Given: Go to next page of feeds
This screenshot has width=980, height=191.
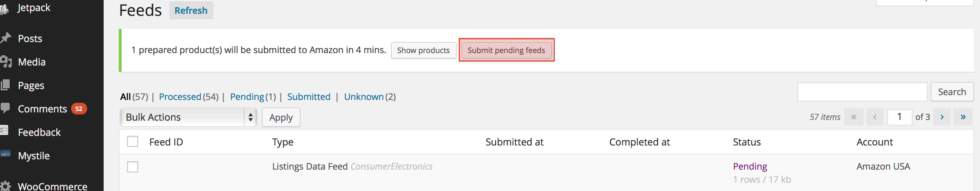Looking at the screenshot, I should pyautogui.click(x=942, y=117).
